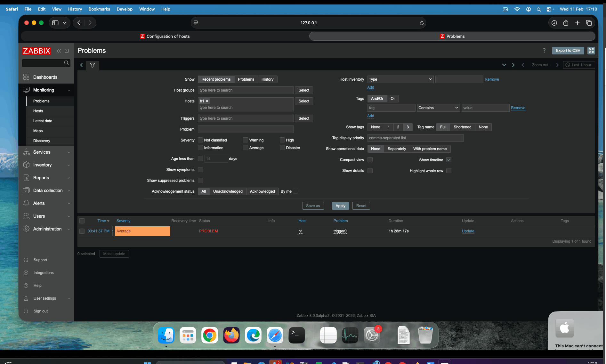Click the sidebar search magnifier icon
Image resolution: width=606 pixels, height=364 pixels.
pos(67,63)
